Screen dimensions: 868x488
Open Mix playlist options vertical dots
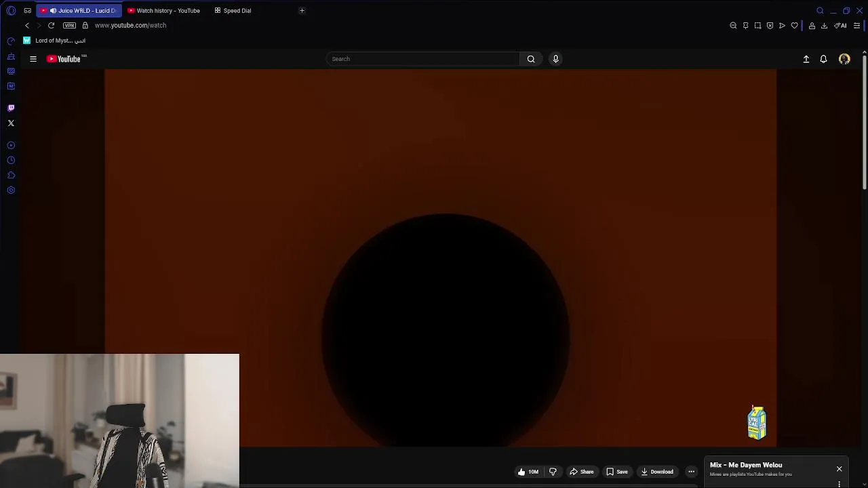pos(839,484)
